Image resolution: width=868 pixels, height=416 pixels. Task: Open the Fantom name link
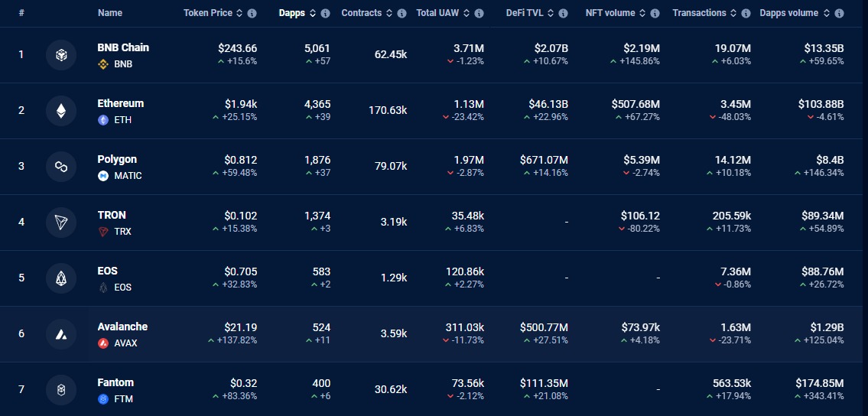click(x=115, y=383)
